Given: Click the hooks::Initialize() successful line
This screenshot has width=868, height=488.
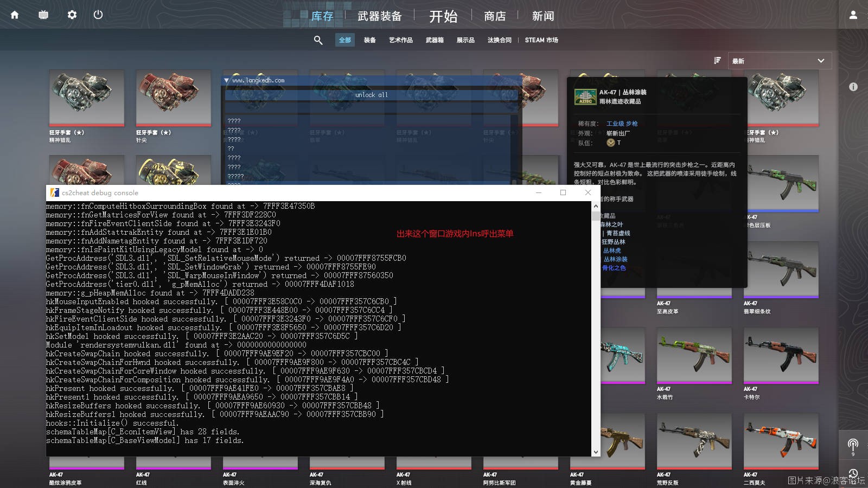Looking at the screenshot, I should 112,423.
